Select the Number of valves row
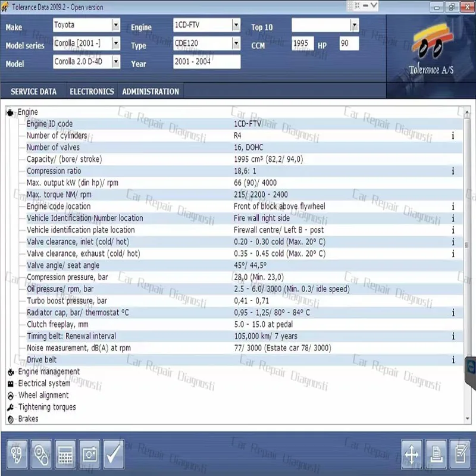Screen dimensions: 476x476 point(245,148)
